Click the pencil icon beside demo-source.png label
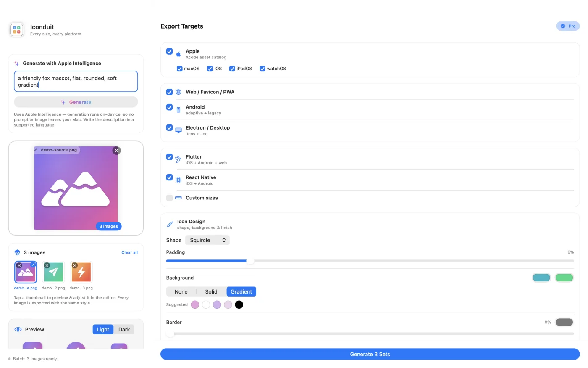 (x=36, y=150)
